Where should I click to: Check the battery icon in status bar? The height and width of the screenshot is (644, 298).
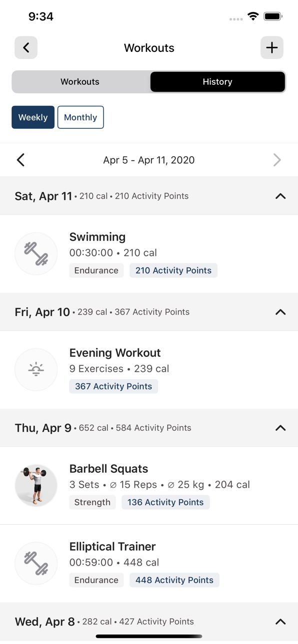[x=273, y=16]
